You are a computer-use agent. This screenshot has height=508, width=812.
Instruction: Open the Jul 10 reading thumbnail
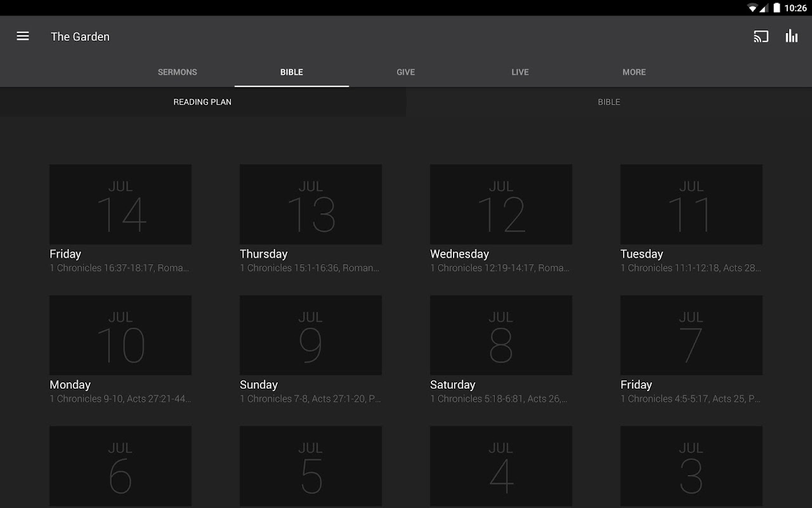click(x=121, y=335)
